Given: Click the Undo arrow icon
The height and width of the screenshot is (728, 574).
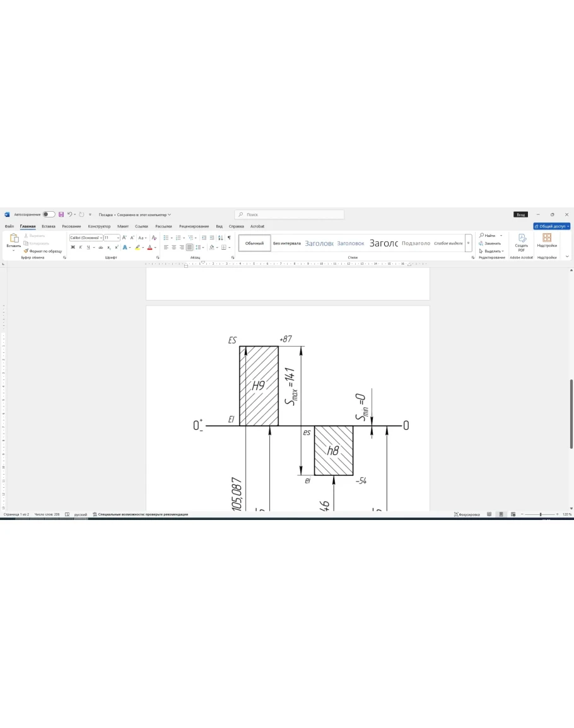Looking at the screenshot, I should coord(69,214).
